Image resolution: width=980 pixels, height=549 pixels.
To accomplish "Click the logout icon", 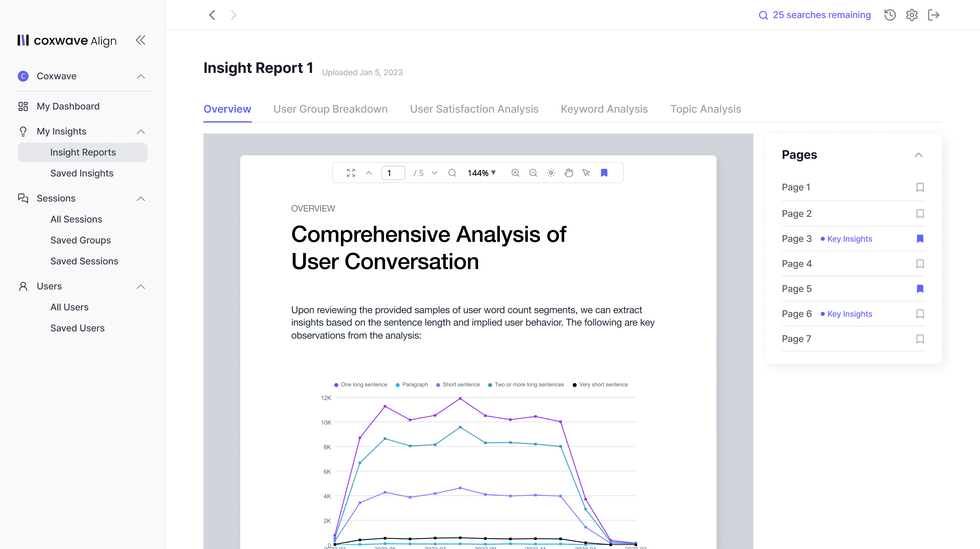I will pyautogui.click(x=934, y=15).
